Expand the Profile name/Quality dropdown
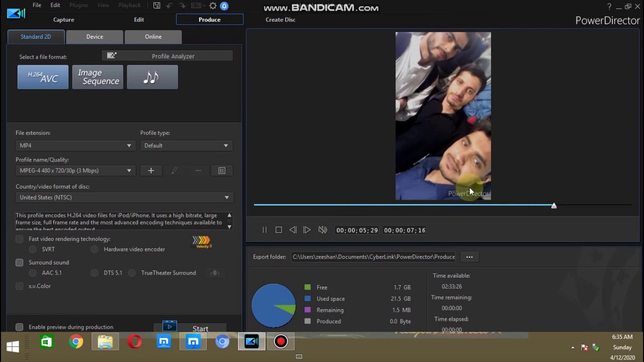Screen dimensions: 644x362 (75, 170)
